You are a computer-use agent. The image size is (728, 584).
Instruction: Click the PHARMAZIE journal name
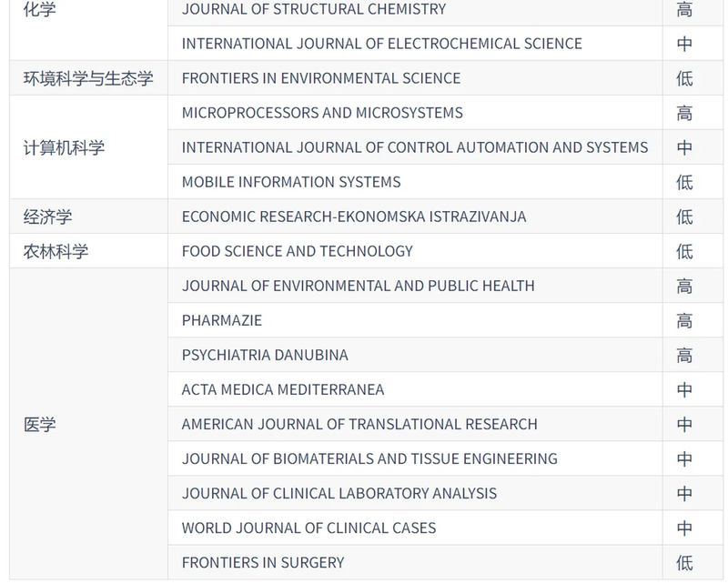coord(222,320)
